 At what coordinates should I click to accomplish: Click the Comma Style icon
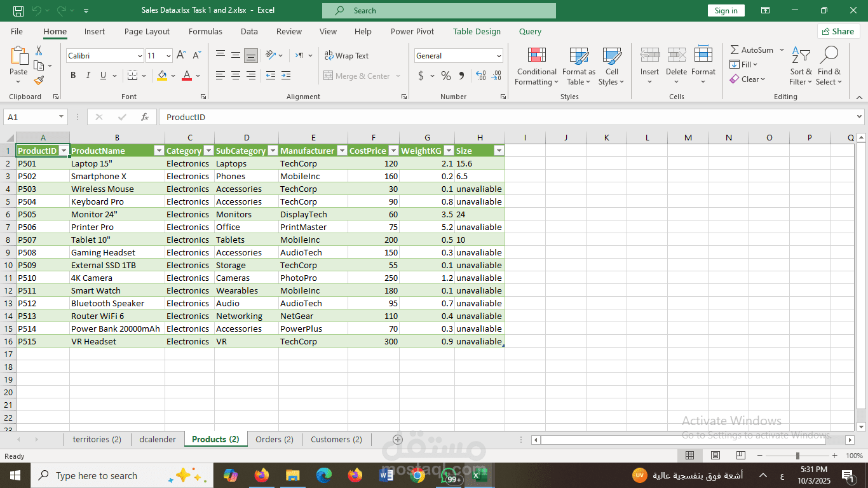(x=461, y=76)
